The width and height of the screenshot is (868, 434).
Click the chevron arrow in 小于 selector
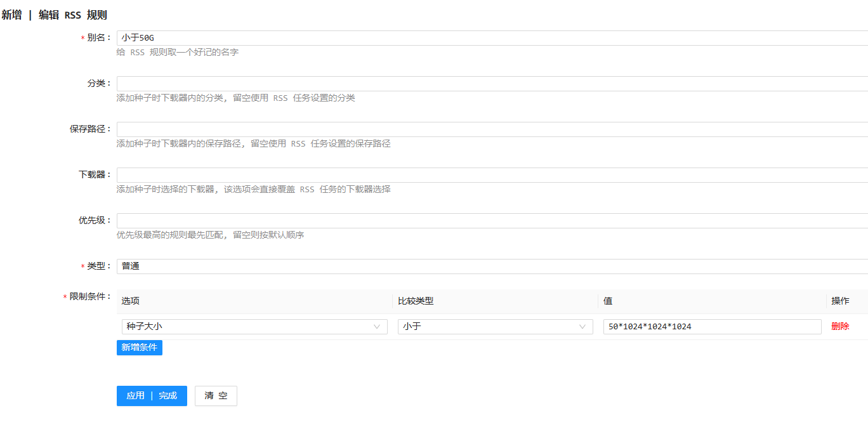(582, 327)
